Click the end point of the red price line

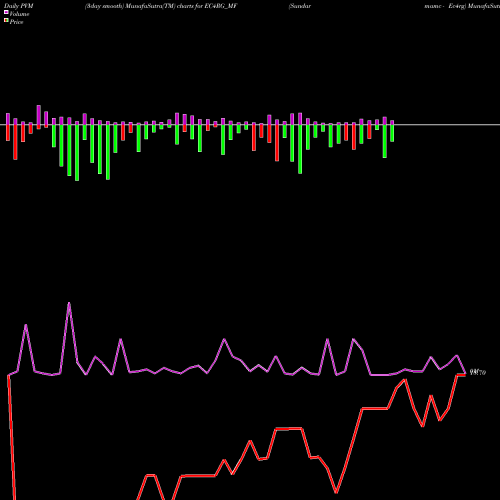pyautogui.click(x=465, y=375)
